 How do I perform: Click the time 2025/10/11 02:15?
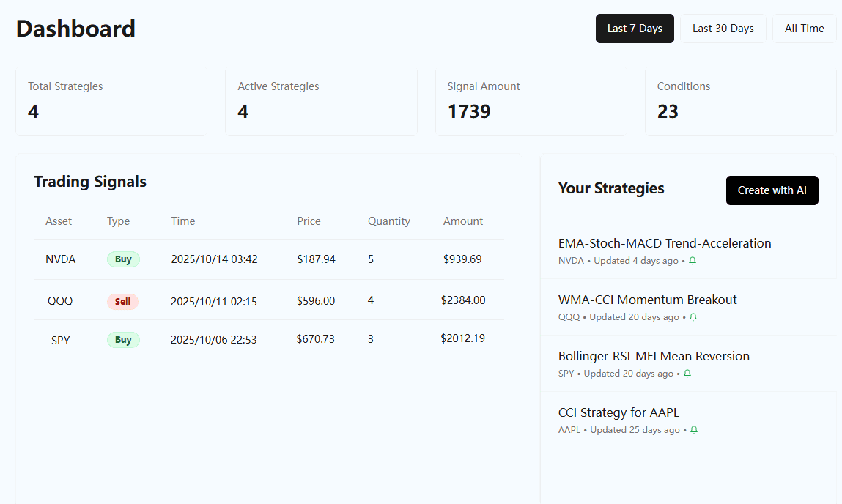coord(214,302)
